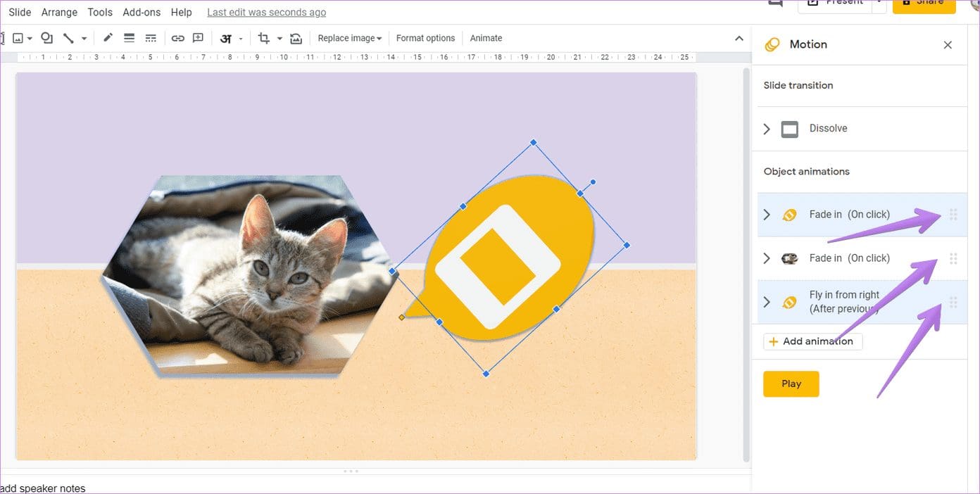The image size is (980, 494).
Task: Click the Reset image icon
Action: (x=296, y=38)
